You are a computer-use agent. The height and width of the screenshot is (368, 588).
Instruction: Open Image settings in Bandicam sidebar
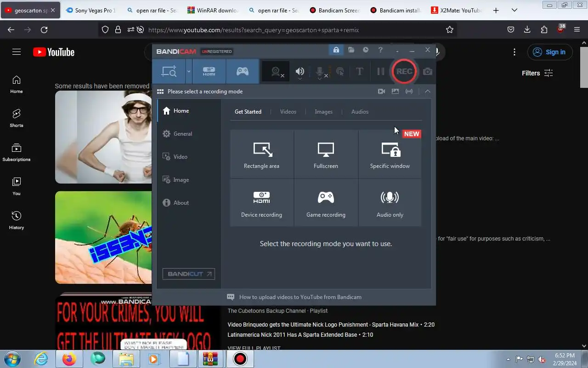pos(189,180)
